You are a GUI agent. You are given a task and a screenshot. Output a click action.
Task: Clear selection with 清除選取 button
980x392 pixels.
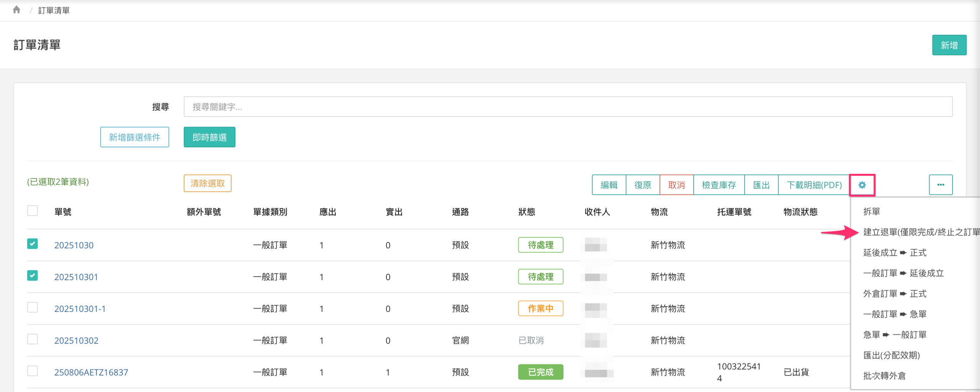[207, 184]
